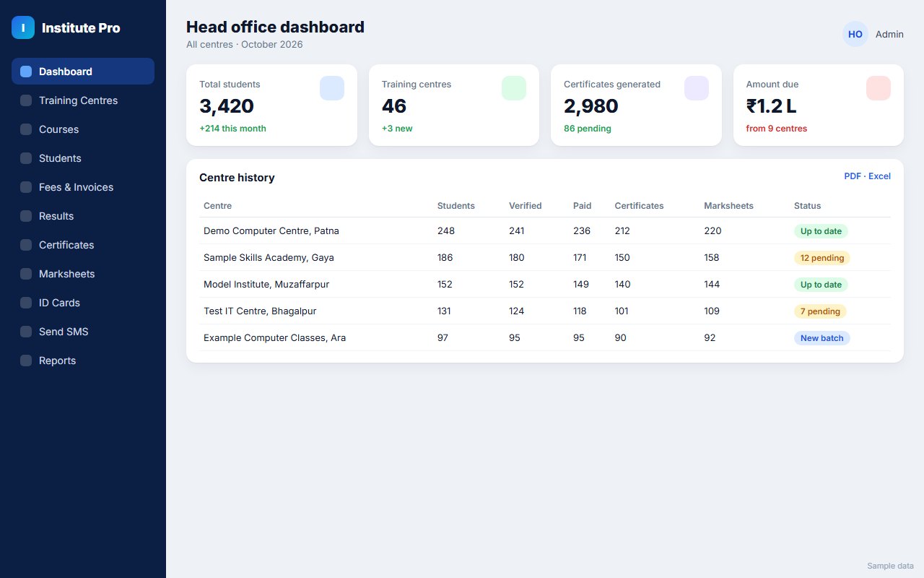Select Example Computer Classes, Ara
The image size is (924, 578).
tap(274, 338)
